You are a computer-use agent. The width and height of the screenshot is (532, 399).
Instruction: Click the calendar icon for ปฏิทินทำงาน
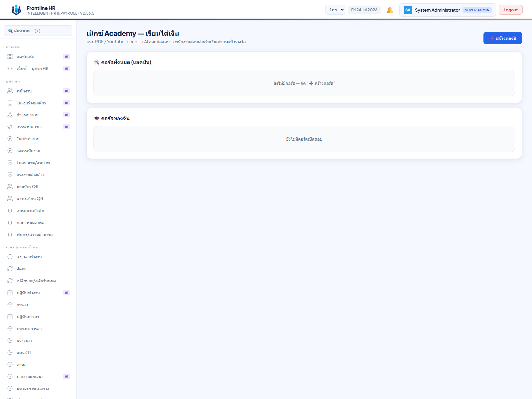pos(10,293)
